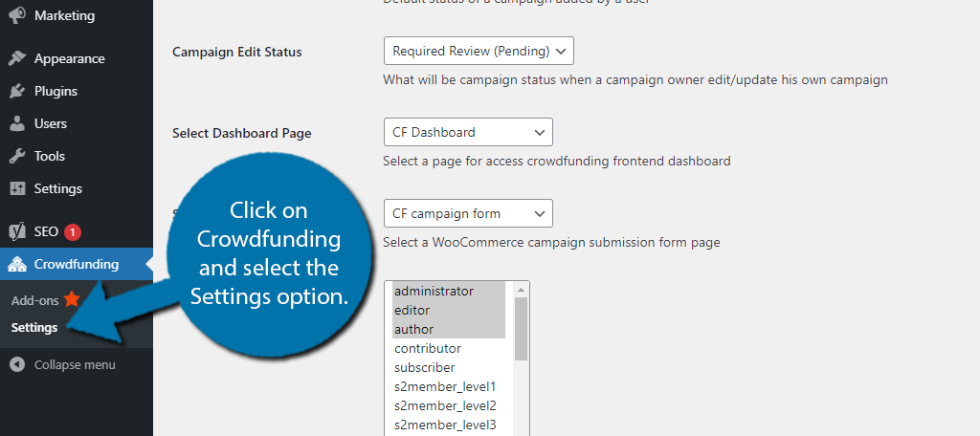Image resolution: width=980 pixels, height=436 pixels.
Task: Click the SEO notification badge showing 1
Action: coord(73,232)
